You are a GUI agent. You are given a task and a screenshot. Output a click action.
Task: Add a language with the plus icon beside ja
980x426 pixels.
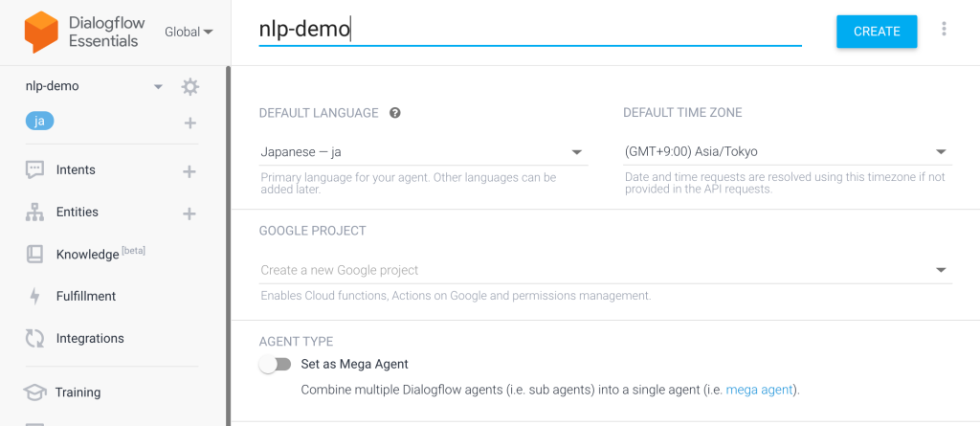point(189,123)
